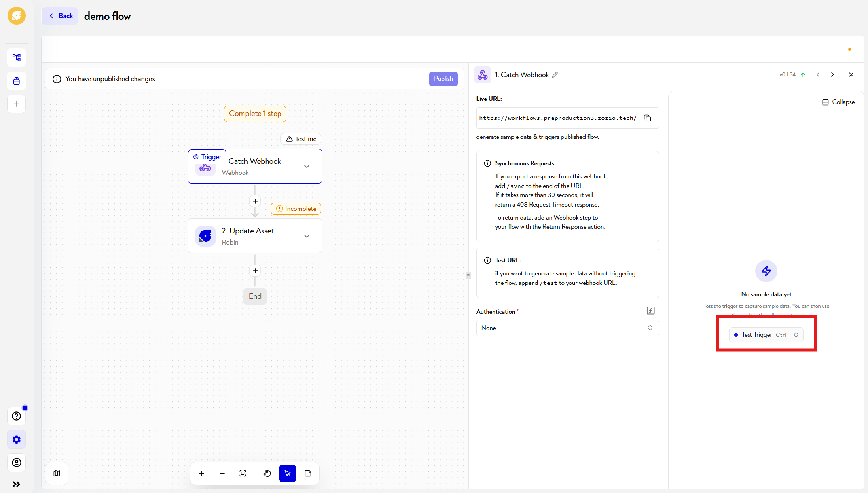Open the Authentication None dropdown
Screen dimensions: 868x493
pyautogui.click(x=567, y=328)
